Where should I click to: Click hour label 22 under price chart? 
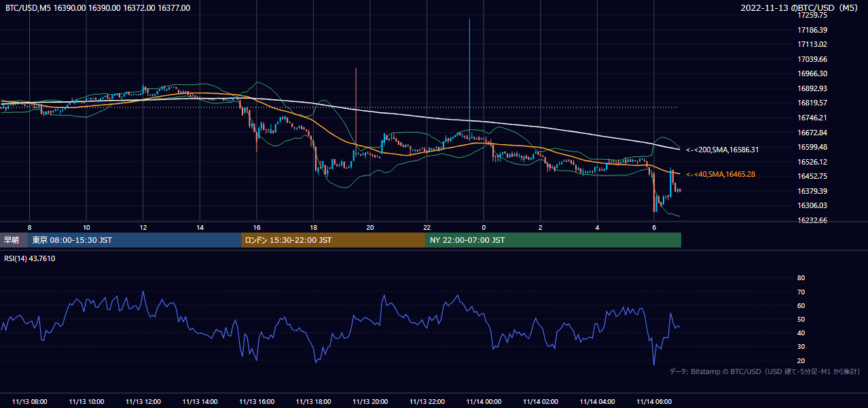[x=427, y=227]
